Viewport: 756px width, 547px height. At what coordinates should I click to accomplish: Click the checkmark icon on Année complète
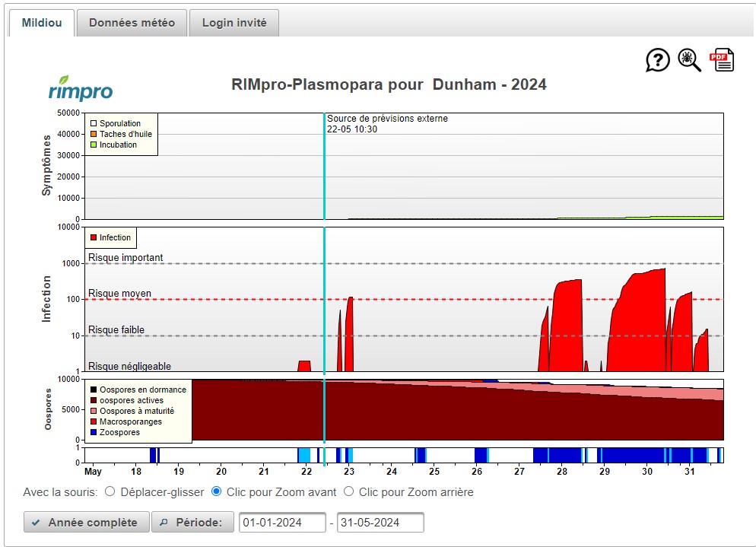click(x=36, y=523)
